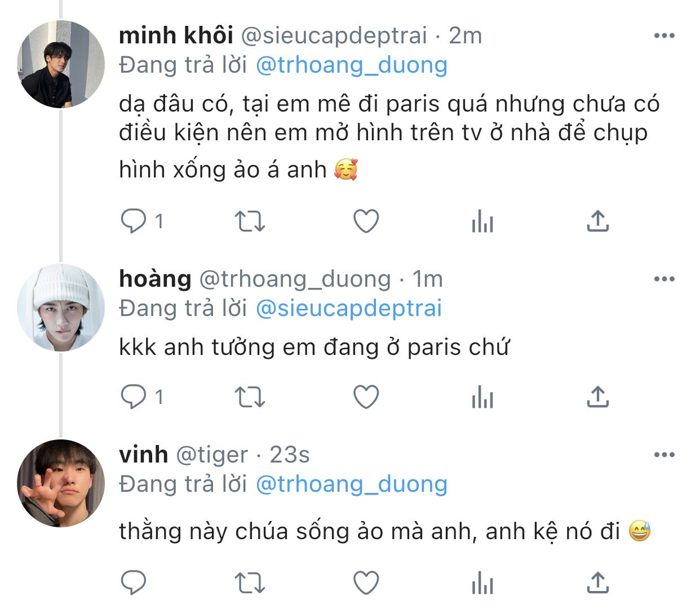Open vinh's profile avatar
Screen dimensions: 700x609
click(x=61, y=483)
